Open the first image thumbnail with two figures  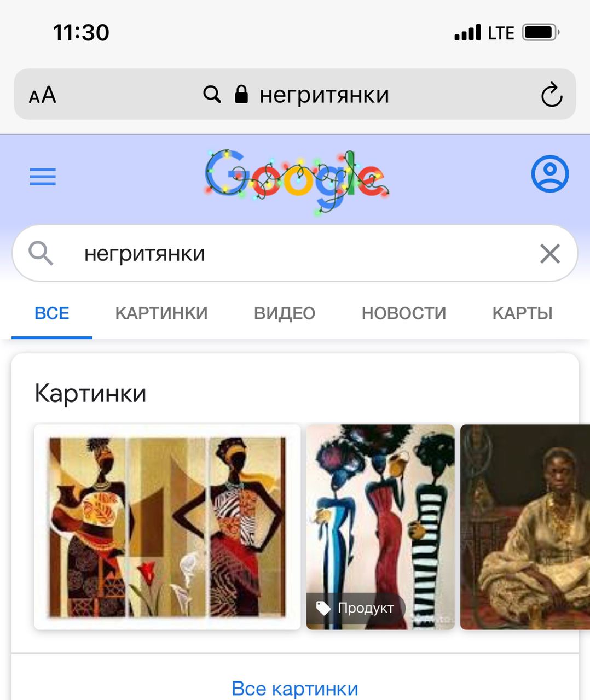(167, 527)
